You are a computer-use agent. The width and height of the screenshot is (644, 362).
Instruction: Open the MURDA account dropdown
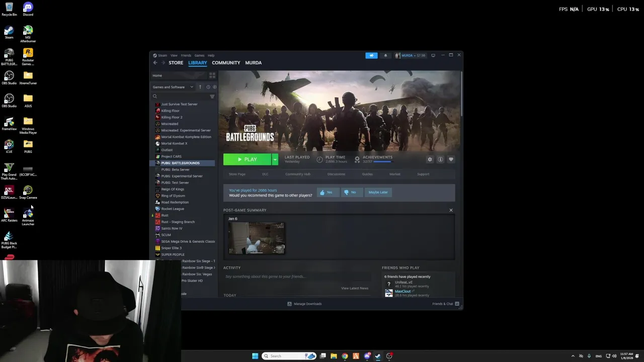(411, 55)
